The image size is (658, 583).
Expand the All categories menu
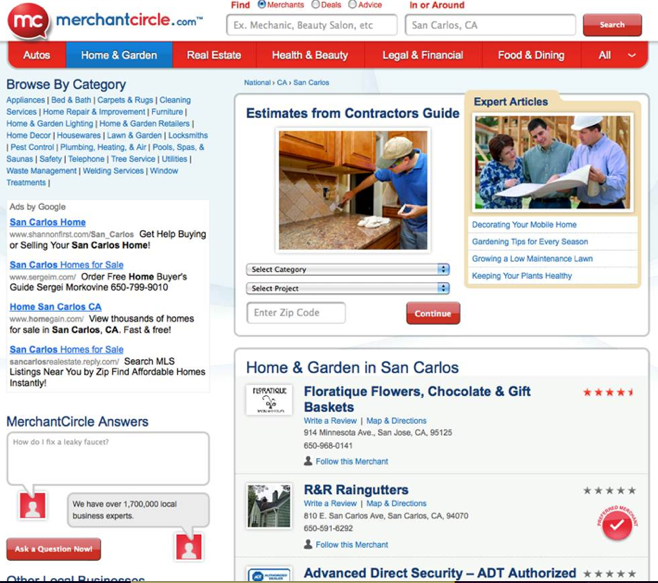[x=615, y=55]
